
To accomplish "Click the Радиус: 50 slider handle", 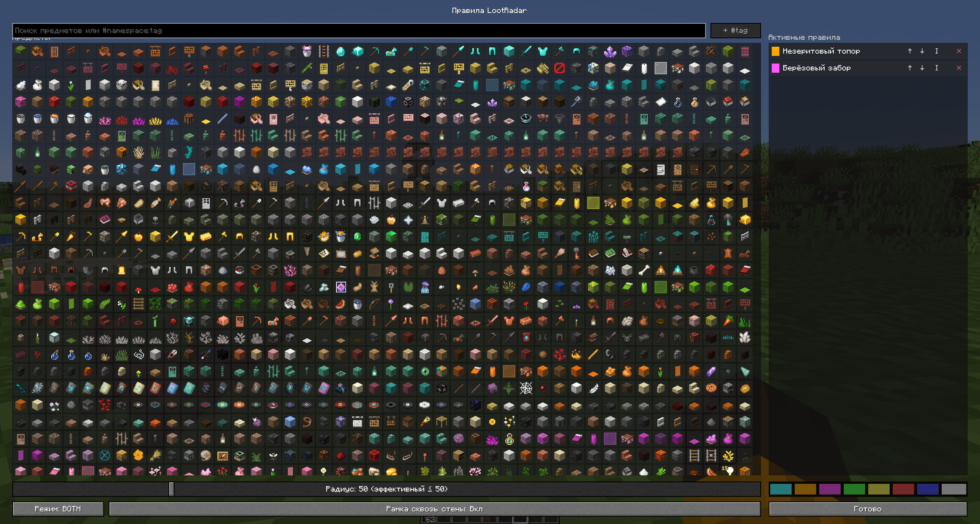I will click(171, 489).
